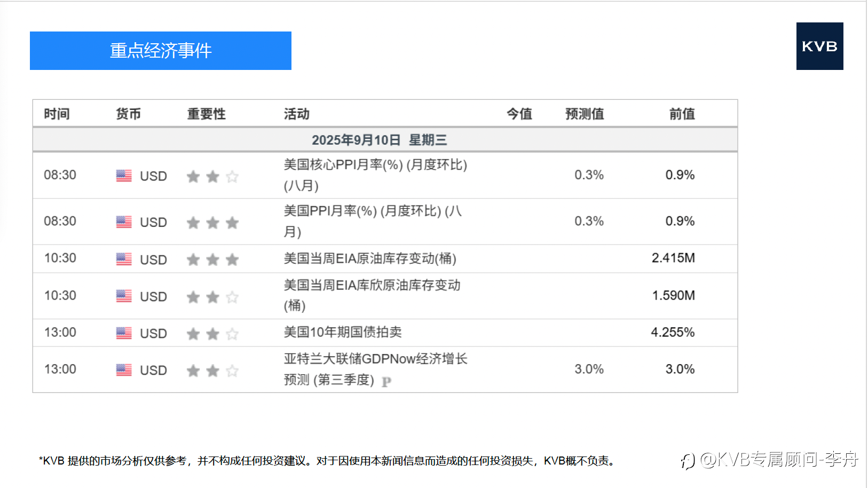Click the P preliminary marker after 第三季度
This screenshot has width=868, height=488.
[386, 382]
